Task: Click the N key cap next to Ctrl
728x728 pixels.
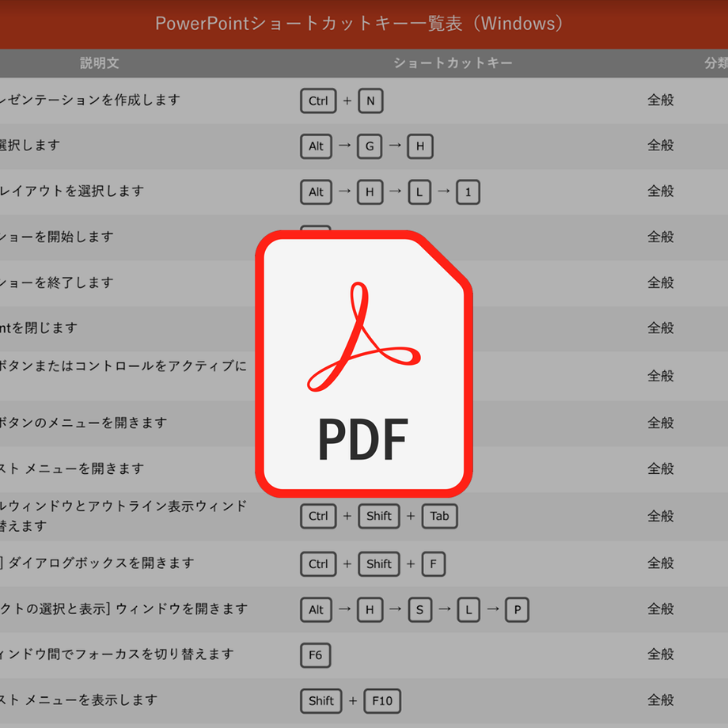Action: pos(370,100)
